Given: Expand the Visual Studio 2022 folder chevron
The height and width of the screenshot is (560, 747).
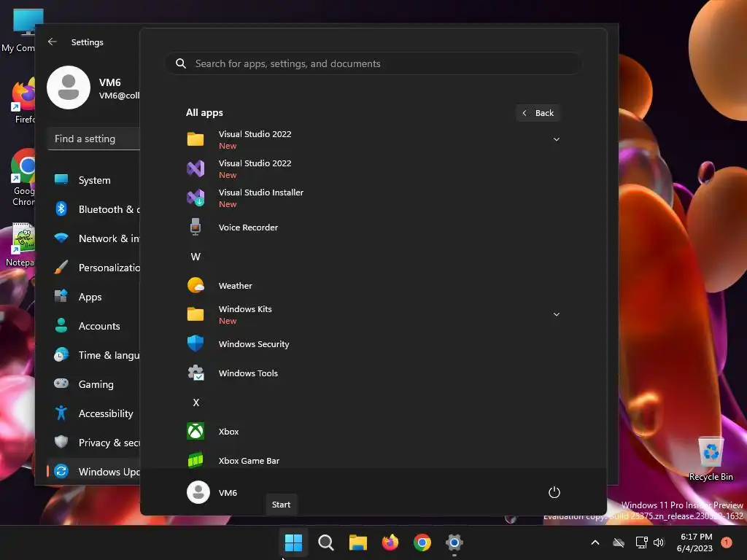Looking at the screenshot, I should [x=556, y=139].
